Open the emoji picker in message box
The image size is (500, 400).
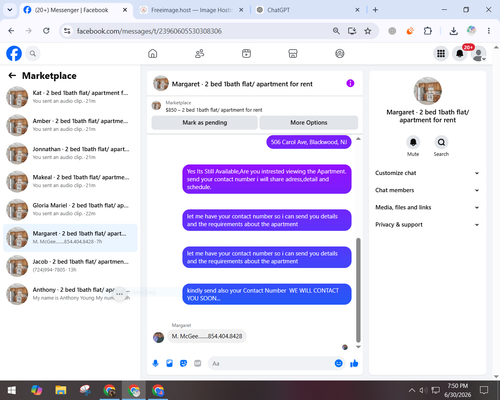[338, 363]
